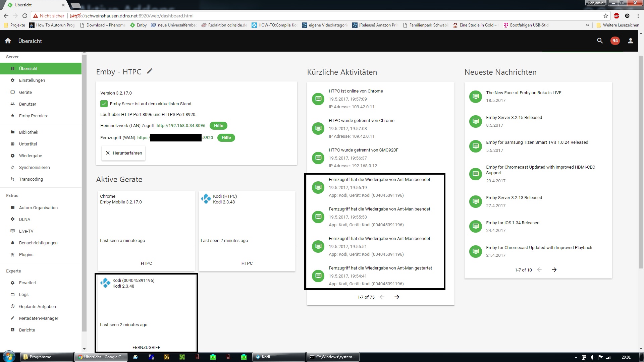Open search with the magnifier icon
Screen dimensions: 644x362
(x=600, y=41)
